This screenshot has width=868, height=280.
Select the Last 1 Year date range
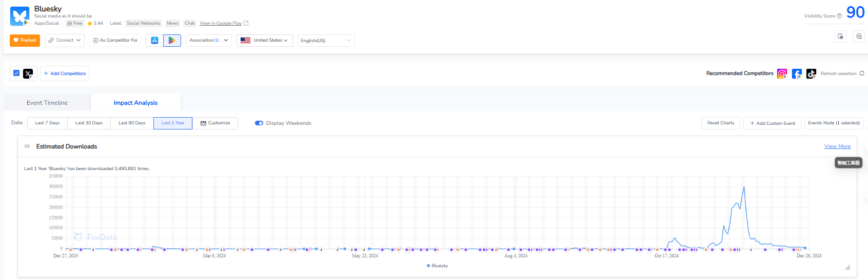click(x=173, y=123)
